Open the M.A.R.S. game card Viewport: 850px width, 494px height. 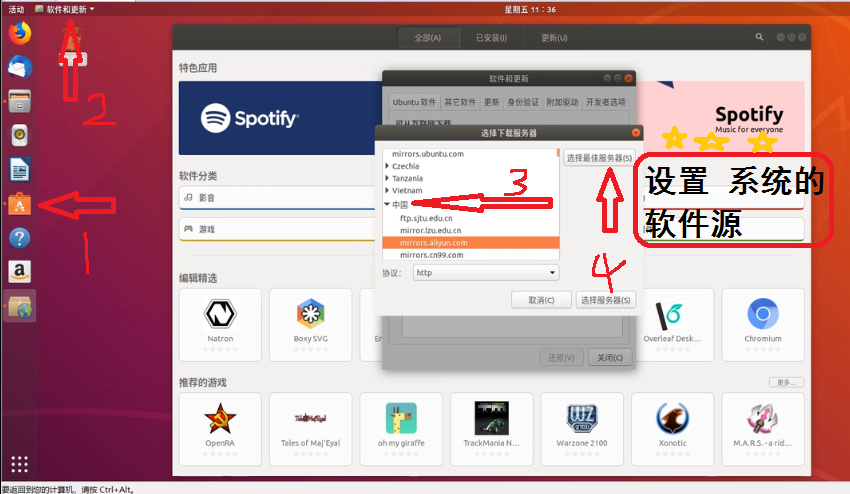763,429
